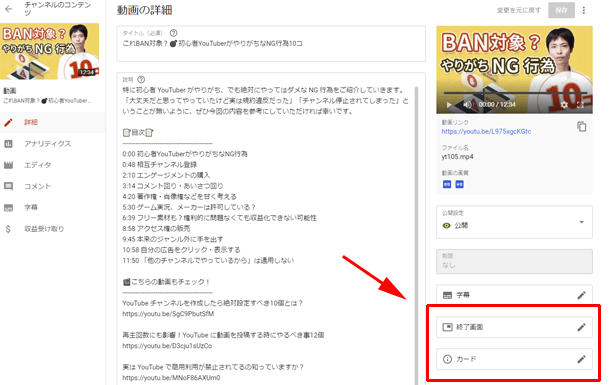The image size is (610, 385).
Task: Open 字幕 subtitles in the left sidebar
Action: coord(53,207)
